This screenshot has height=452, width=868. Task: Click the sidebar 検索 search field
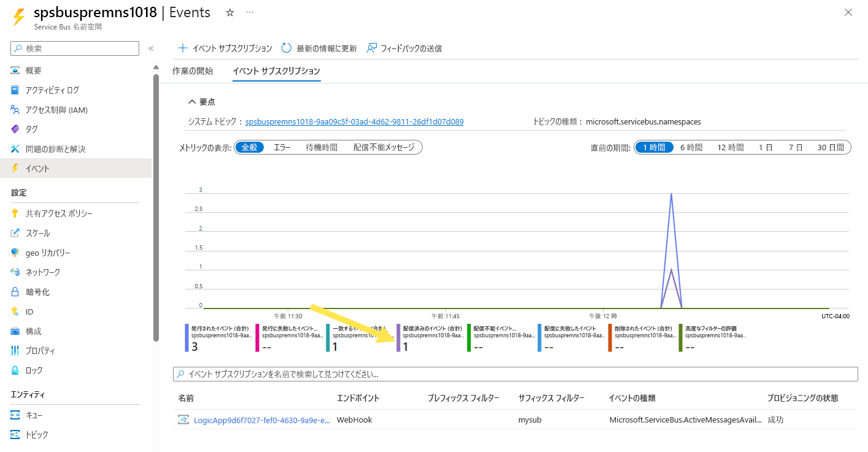(75, 48)
